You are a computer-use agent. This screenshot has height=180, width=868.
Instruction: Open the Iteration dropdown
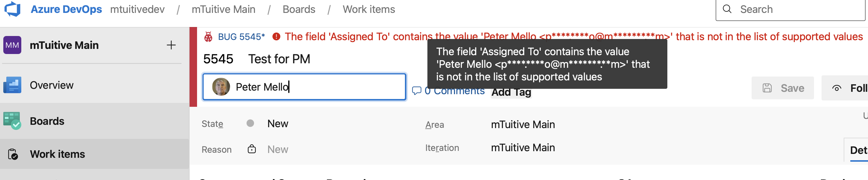[523, 148]
